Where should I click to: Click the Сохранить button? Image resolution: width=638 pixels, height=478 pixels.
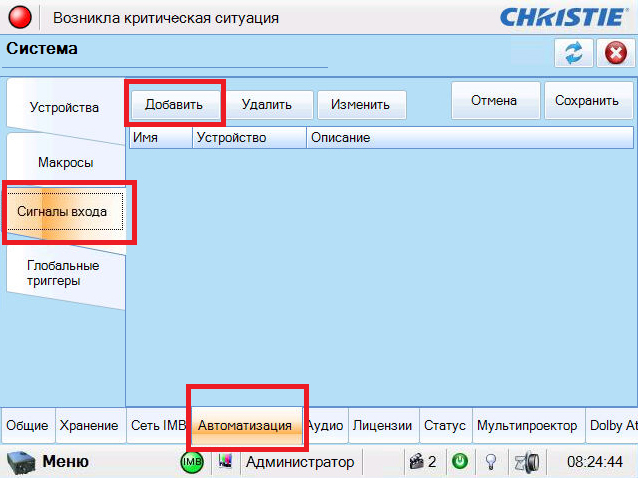pos(587,100)
